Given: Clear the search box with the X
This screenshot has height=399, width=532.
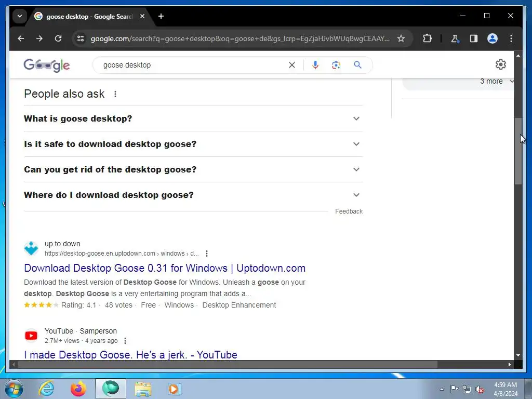Looking at the screenshot, I should tap(292, 65).
